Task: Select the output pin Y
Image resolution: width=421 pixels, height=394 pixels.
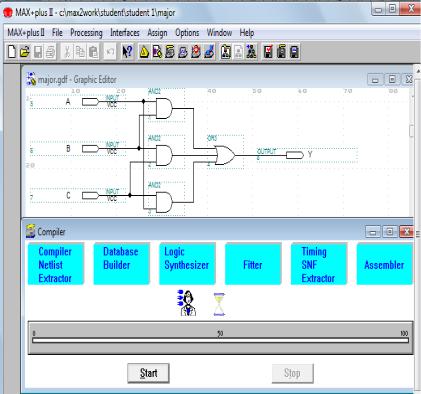Action: [295, 155]
